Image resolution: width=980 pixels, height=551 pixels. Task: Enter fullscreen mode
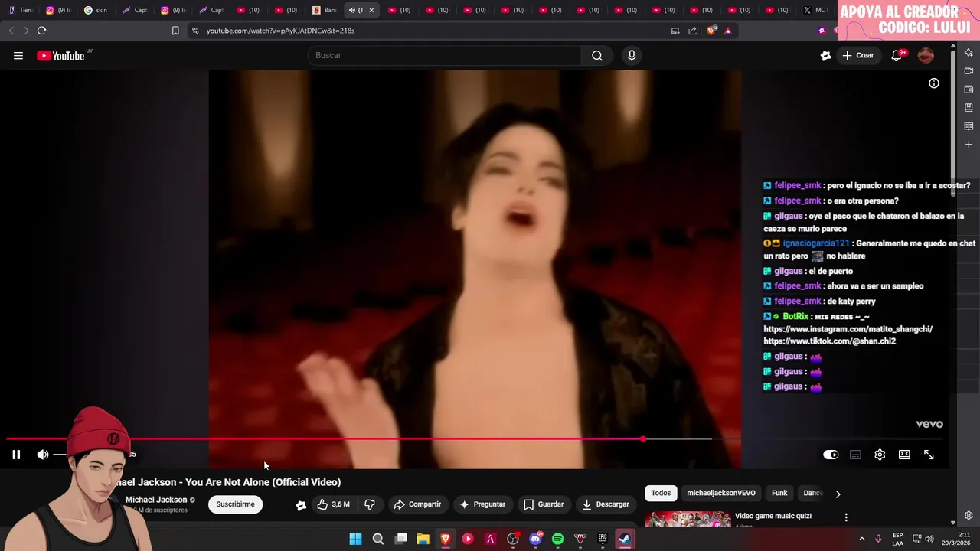point(929,455)
